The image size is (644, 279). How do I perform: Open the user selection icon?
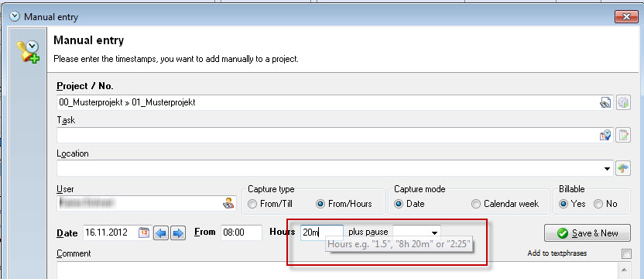(228, 203)
